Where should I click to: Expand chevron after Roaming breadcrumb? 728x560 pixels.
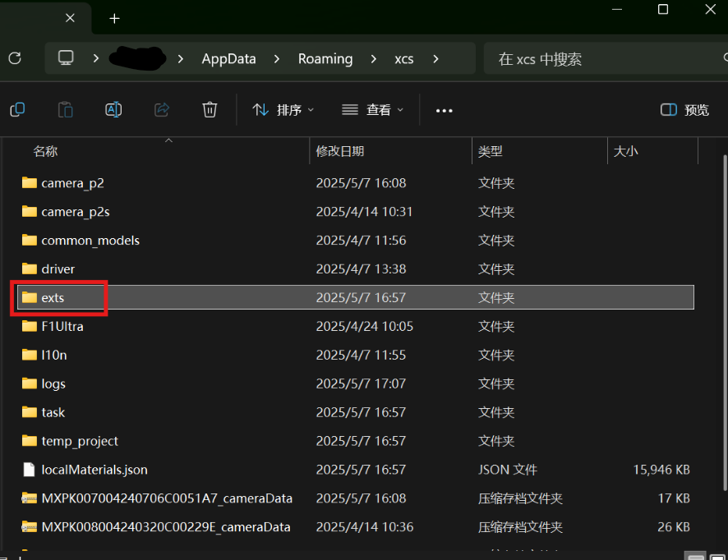pos(374,59)
